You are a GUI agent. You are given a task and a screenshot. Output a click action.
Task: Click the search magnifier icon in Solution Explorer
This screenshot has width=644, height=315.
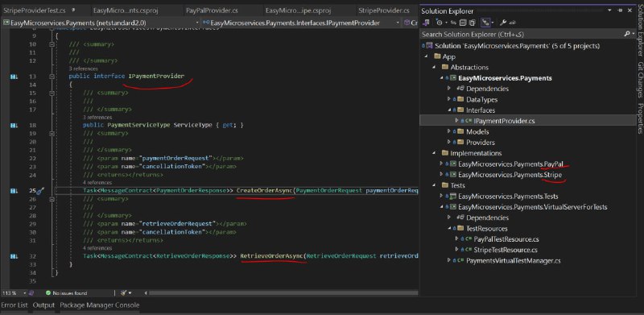tap(627, 34)
